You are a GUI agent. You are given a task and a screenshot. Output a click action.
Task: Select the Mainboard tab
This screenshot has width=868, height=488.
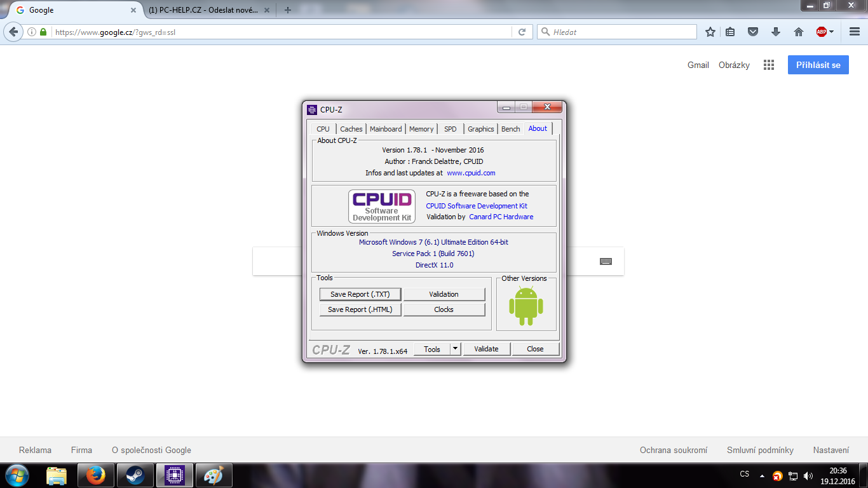click(x=386, y=129)
